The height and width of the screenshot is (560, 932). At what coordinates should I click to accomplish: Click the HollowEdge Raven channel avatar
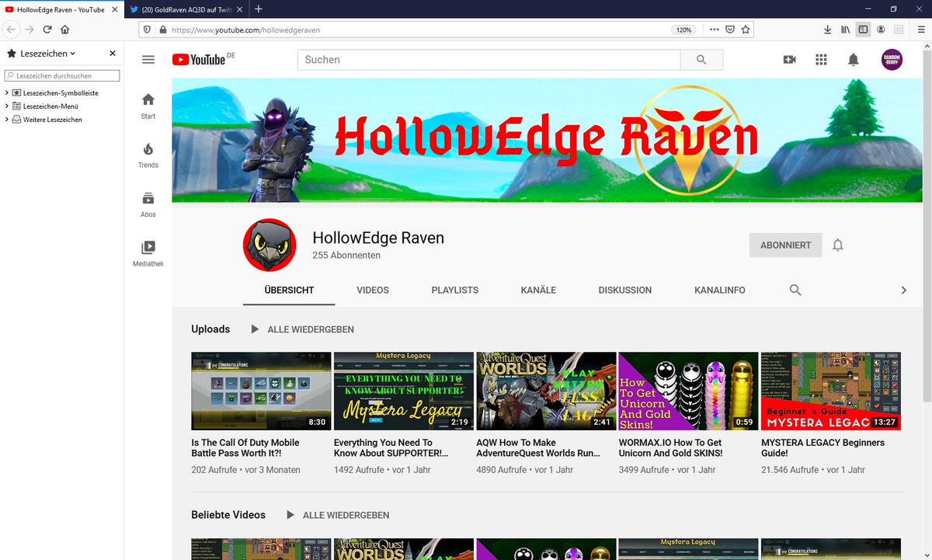click(270, 245)
